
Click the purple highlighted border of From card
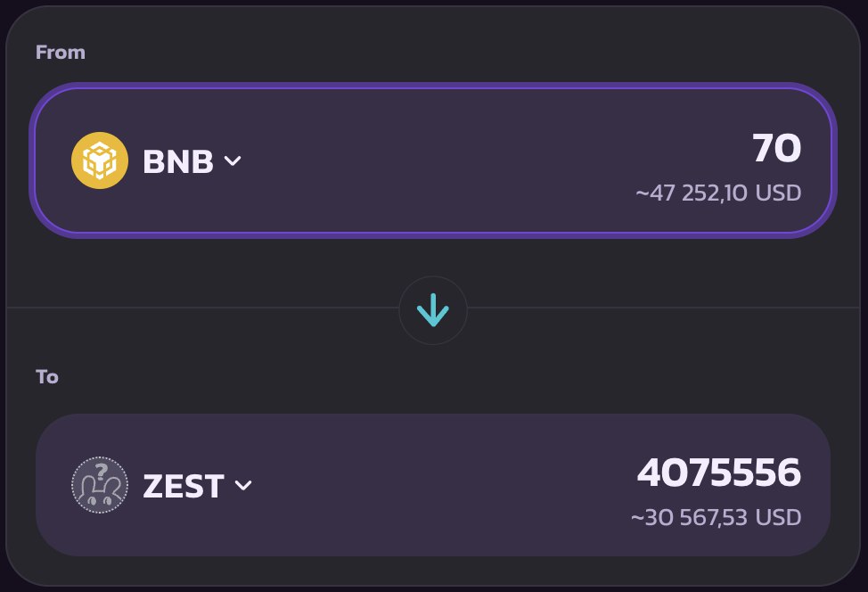(433, 86)
